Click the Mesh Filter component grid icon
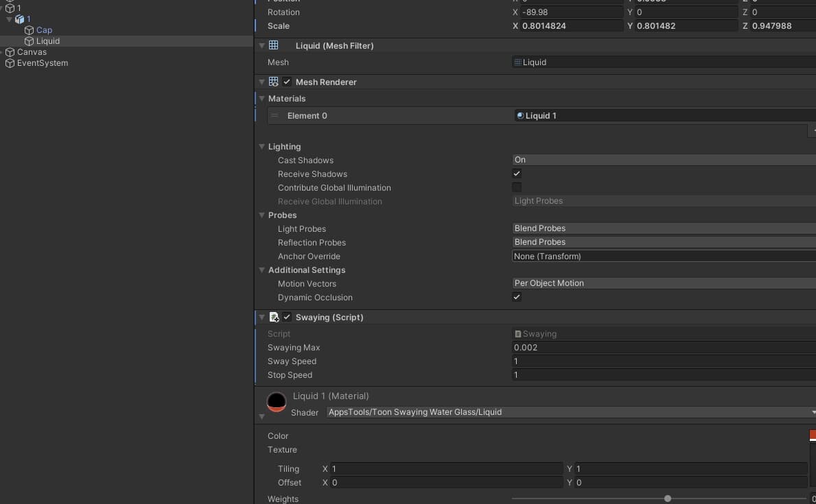The width and height of the screenshot is (816, 504). (274, 45)
